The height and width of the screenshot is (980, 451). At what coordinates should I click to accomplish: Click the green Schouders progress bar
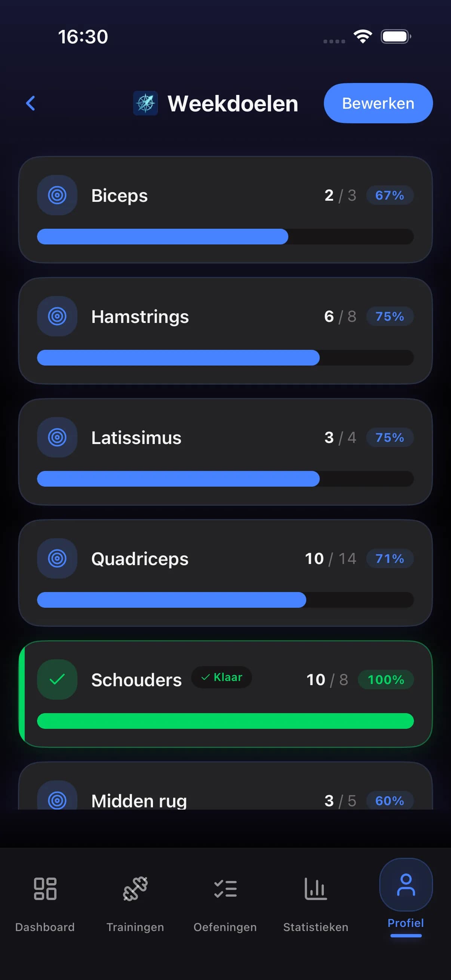(x=225, y=721)
